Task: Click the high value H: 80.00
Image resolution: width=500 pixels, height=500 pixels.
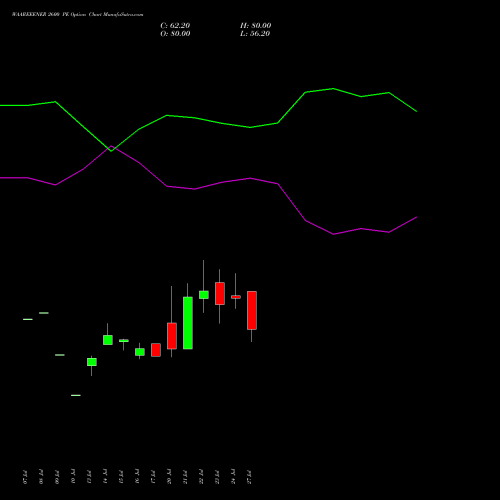Action: click(255, 25)
